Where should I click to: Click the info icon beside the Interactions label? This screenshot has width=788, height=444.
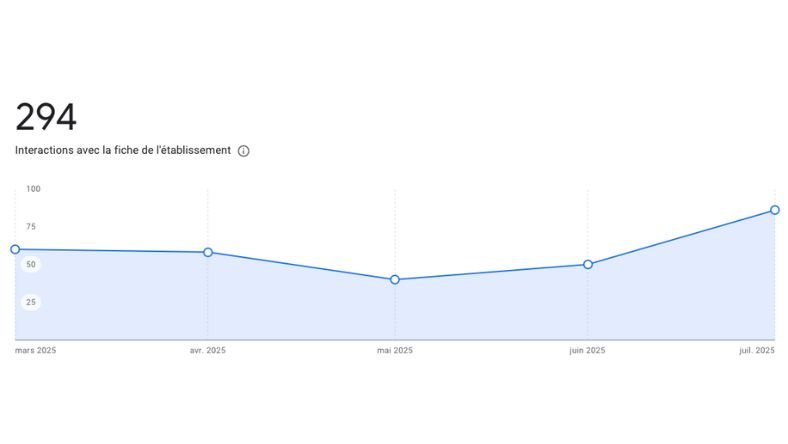[243, 151]
